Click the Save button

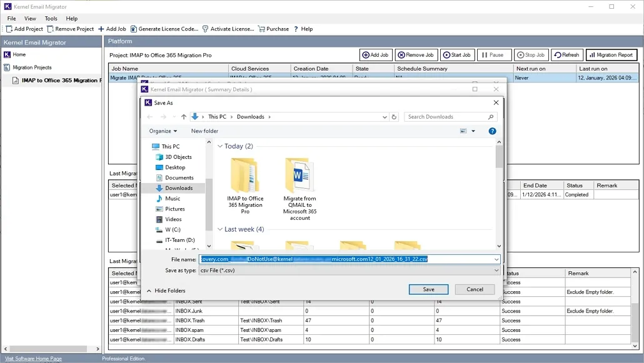pyautogui.click(x=428, y=289)
